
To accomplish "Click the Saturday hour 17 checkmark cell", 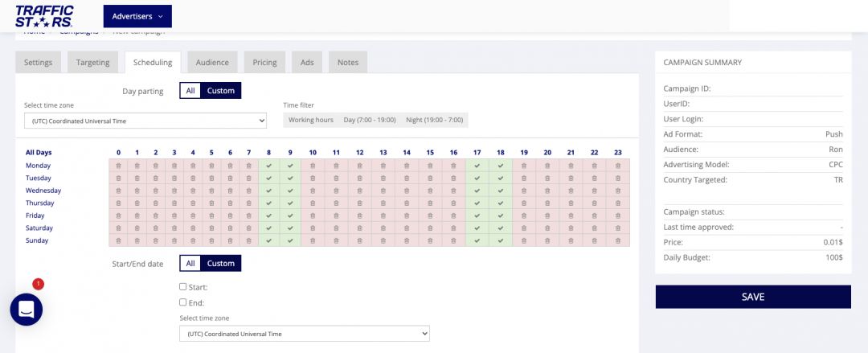I will [477, 228].
